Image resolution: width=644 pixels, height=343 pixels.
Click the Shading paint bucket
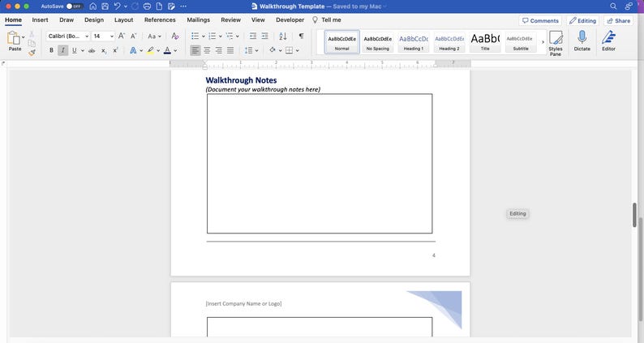click(x=273, y=50)
